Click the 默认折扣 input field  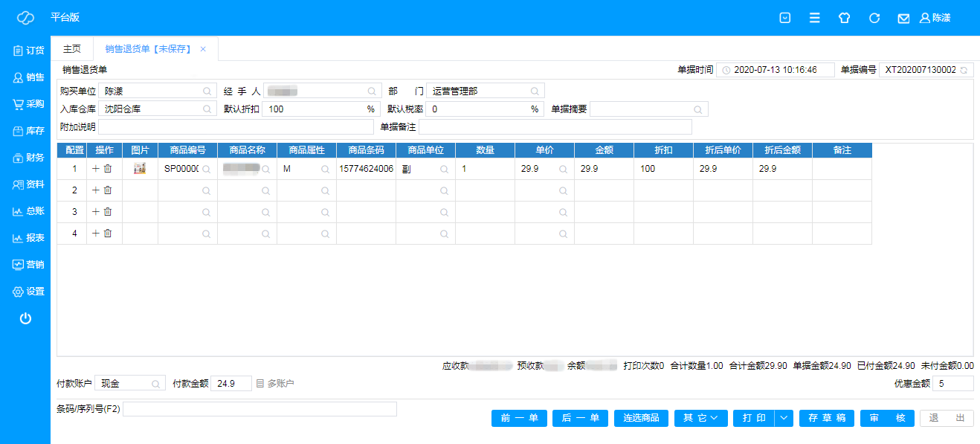click(x=321, y=109)
